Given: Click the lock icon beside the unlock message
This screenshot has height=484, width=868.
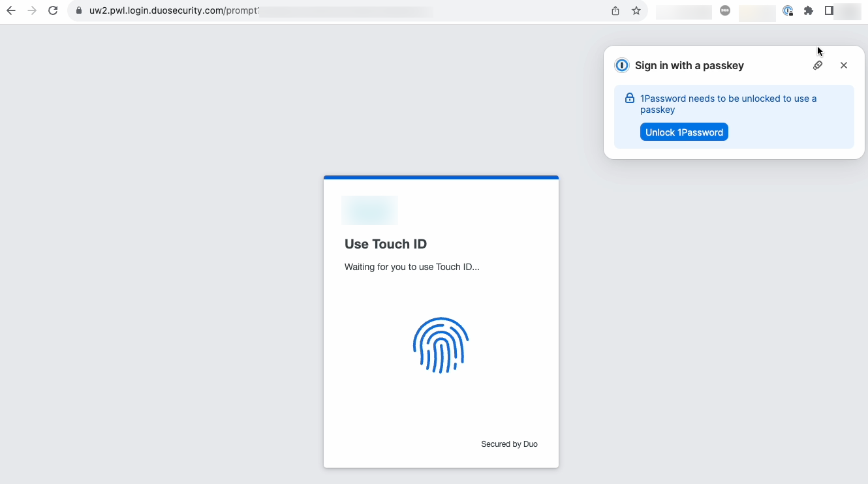Looking at the screenshot, I should pos(629,98).
